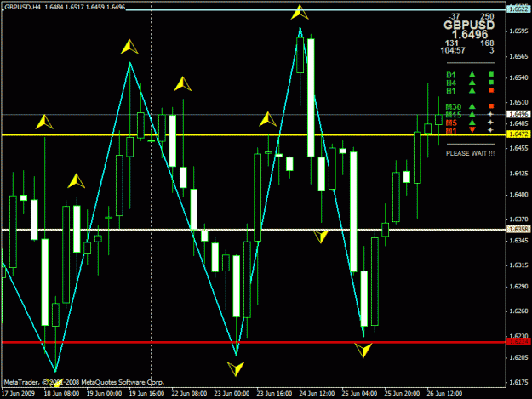532x399 pixels.
Task: Click the yellow down arrow below the red line near 25 Jun 04:00
Action: pyautogui.click(x=363, y=351)
